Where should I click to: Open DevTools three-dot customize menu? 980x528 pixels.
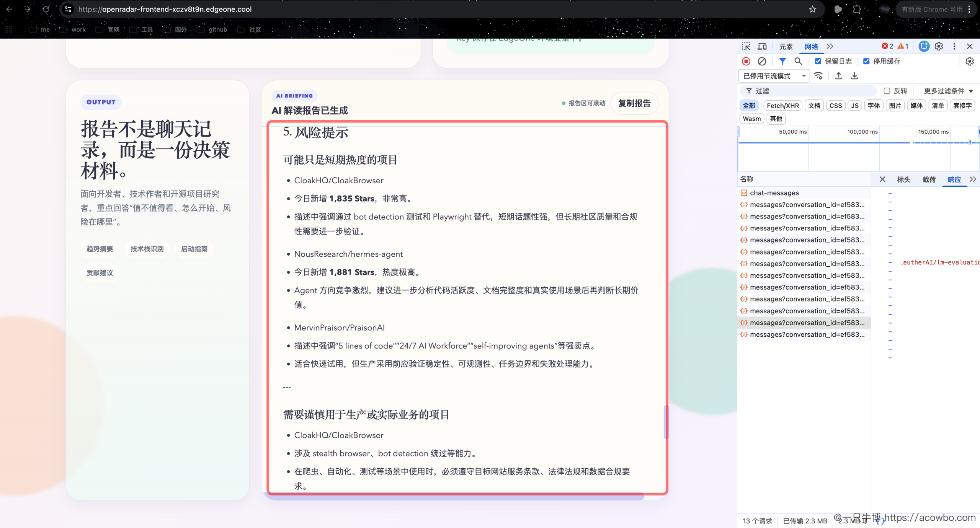(x=954, y=46)
